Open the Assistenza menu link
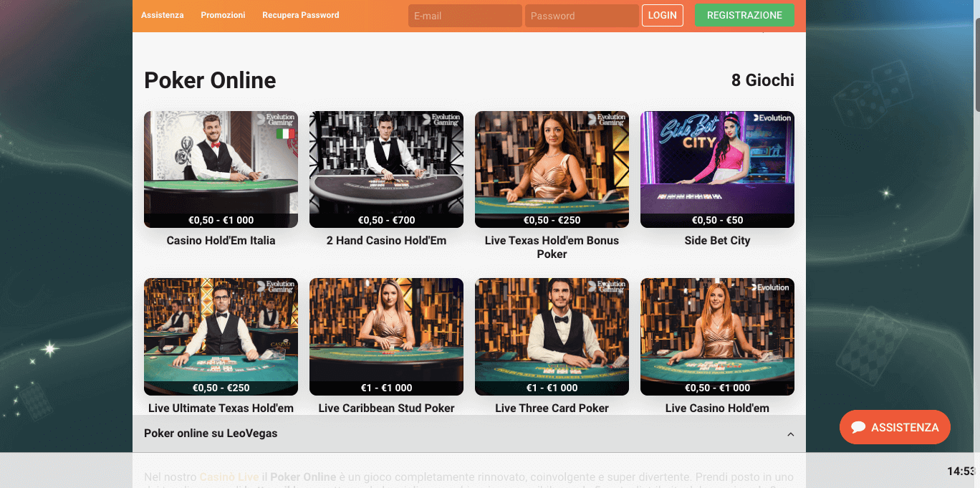The image size is (980, 488). click(x=162, y=15)
